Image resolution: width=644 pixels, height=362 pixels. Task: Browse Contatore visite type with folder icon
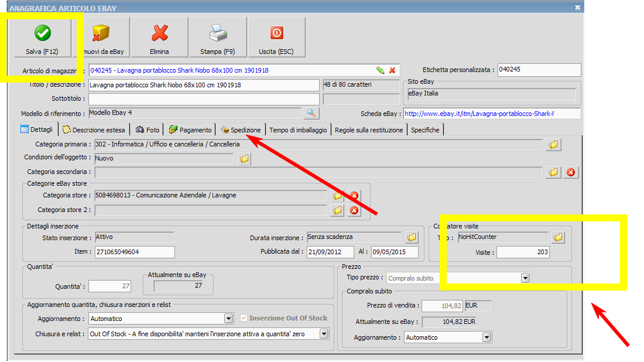coord(558,237)
